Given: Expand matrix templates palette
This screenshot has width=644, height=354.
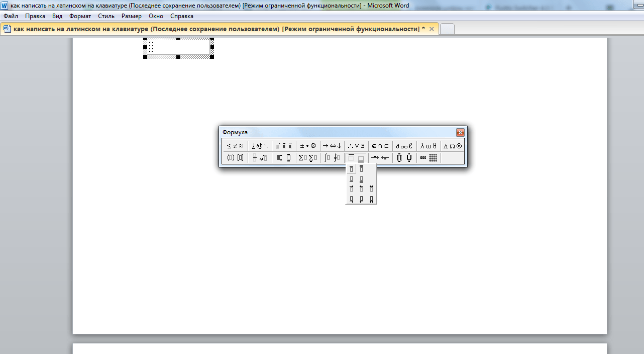Looking at the screenshot, I should pos(428,158).
